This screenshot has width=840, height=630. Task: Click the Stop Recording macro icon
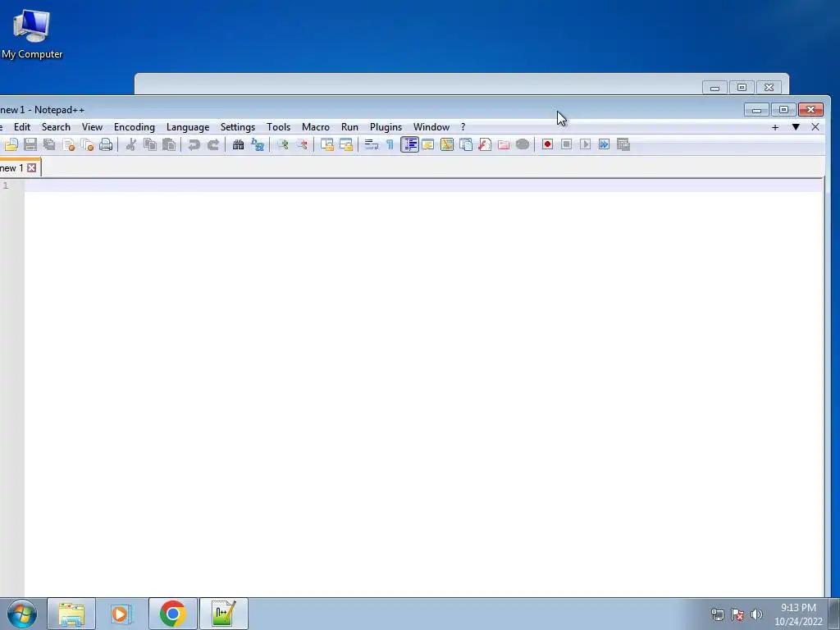[566, 144]
